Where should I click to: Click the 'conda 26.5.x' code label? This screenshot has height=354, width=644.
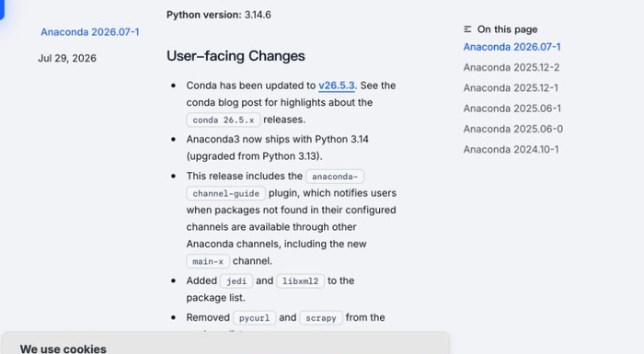tap(224, 120)
